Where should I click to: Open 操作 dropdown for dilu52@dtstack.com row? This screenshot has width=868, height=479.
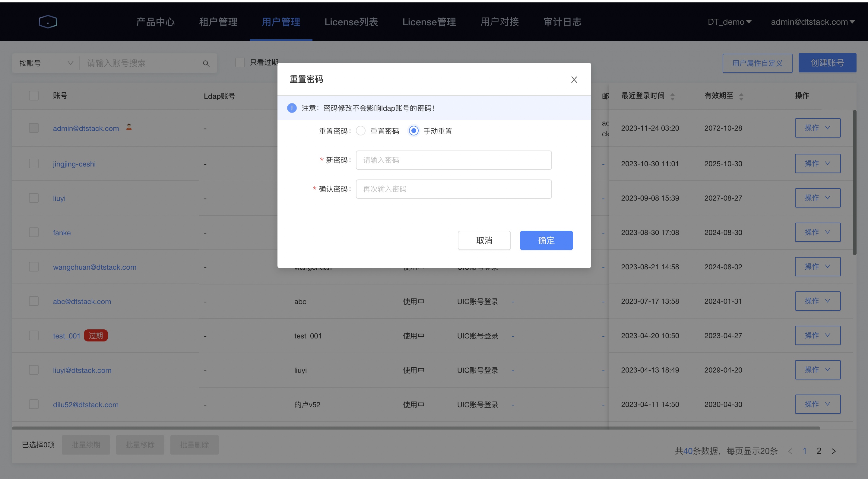tap(818, 404)
